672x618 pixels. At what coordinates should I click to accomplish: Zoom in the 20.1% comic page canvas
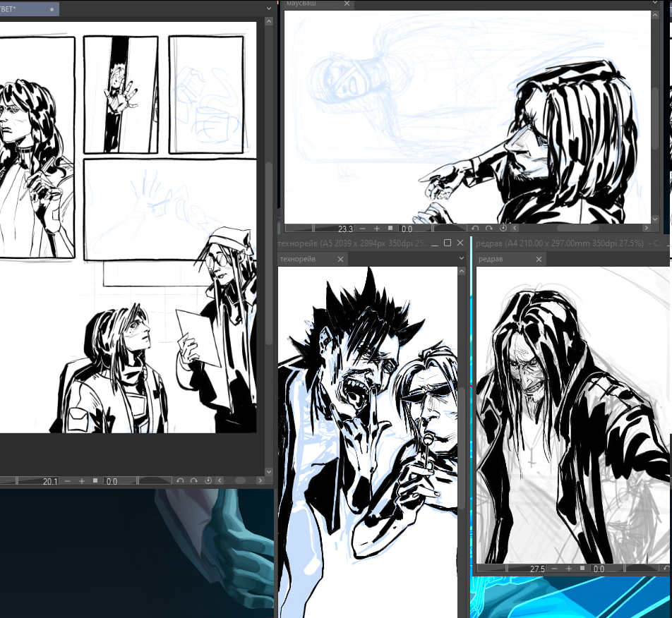click(x=82, y=481)
